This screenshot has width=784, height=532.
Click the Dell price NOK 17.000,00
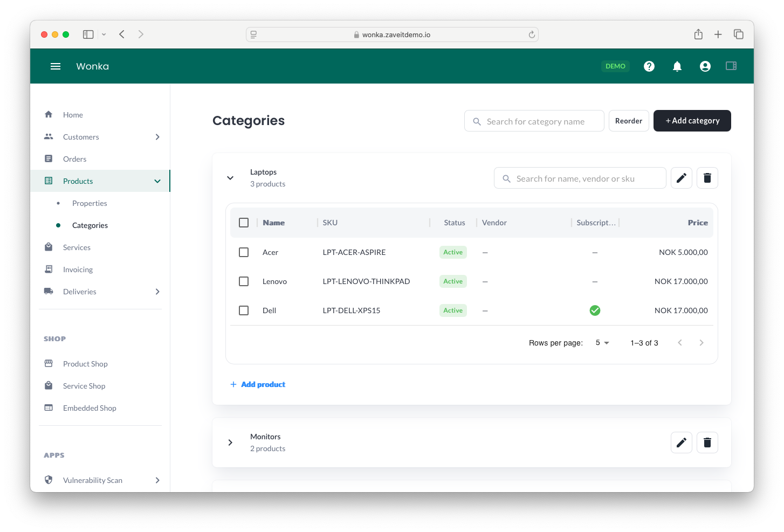click(x=681, y=310)
